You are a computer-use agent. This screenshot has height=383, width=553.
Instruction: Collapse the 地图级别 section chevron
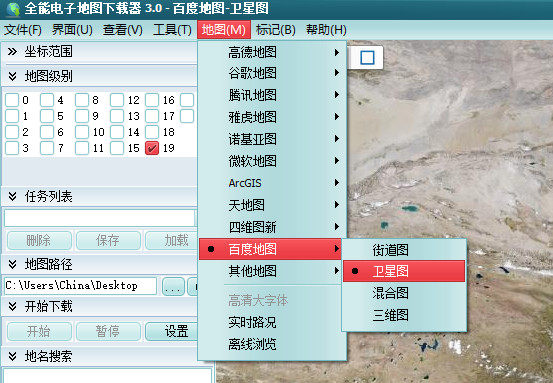(x=12, y=76)
